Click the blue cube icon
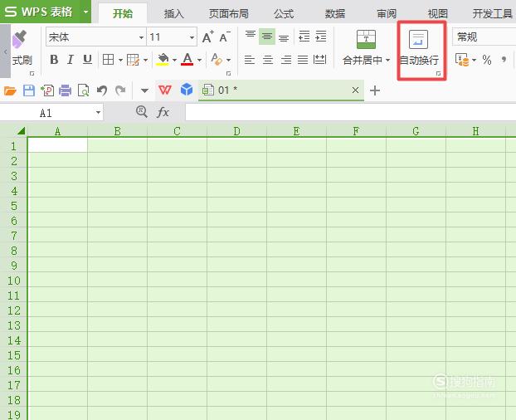This screenshot has height=420, width=516. coord(187,90)
